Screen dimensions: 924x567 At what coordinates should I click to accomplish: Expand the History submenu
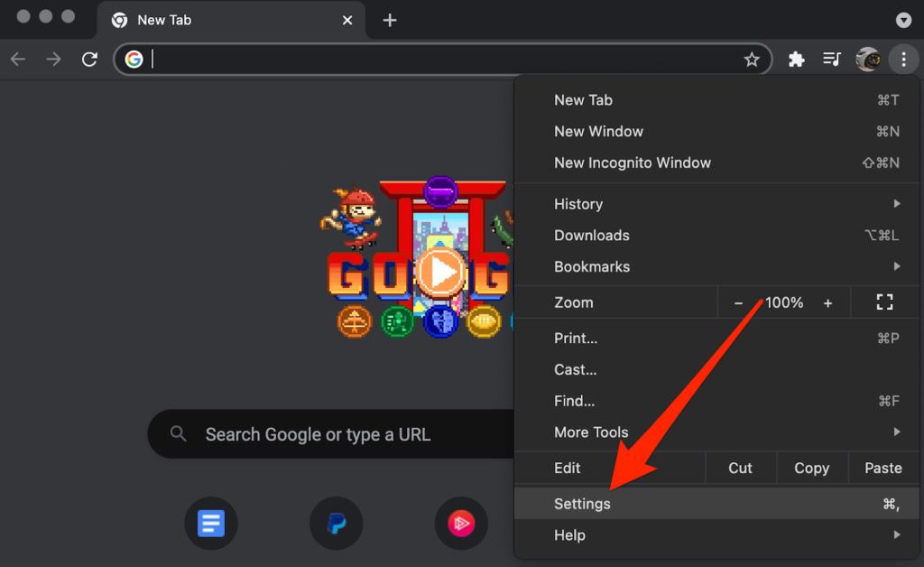pos(717,204)
